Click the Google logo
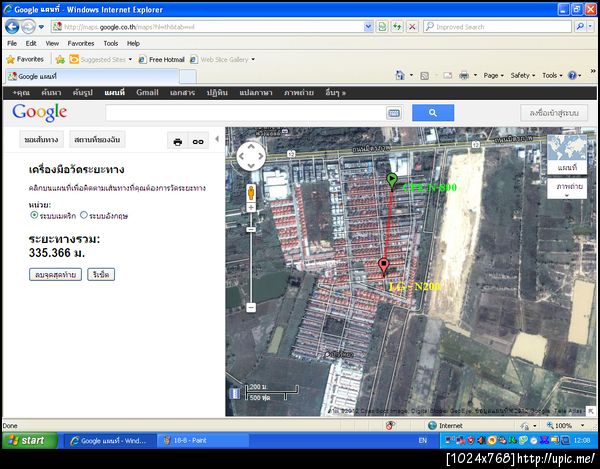600x469 pixels. click(39, 112)
